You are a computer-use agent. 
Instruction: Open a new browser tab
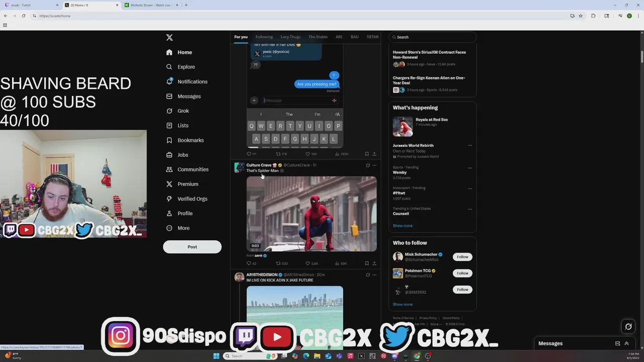186,5
